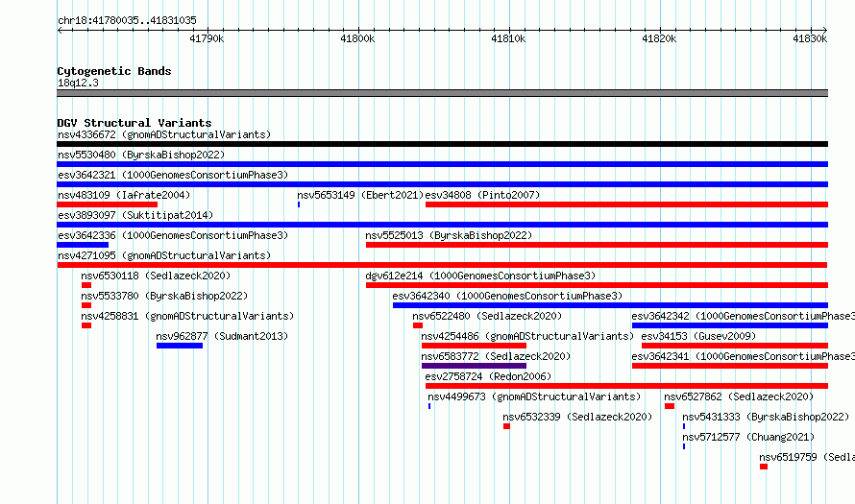Click the red nsv6530118 marker

pyautogui.click(x=86, y=285)
